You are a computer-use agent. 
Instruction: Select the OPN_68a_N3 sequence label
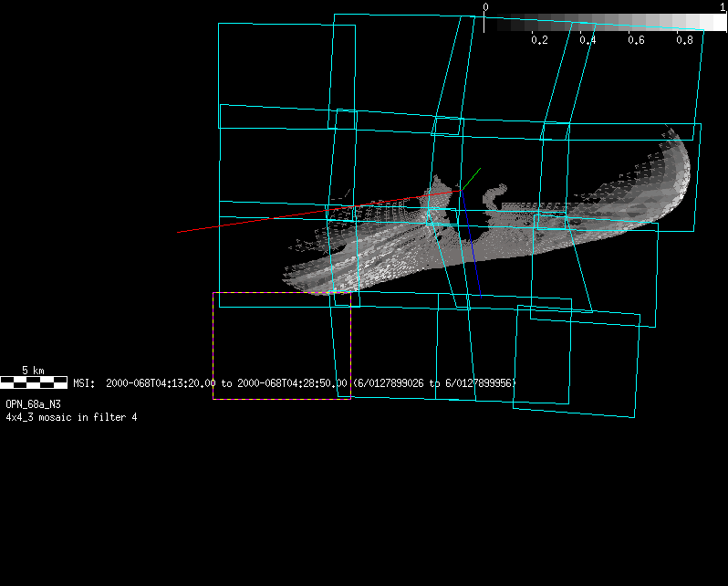[34, 403]
